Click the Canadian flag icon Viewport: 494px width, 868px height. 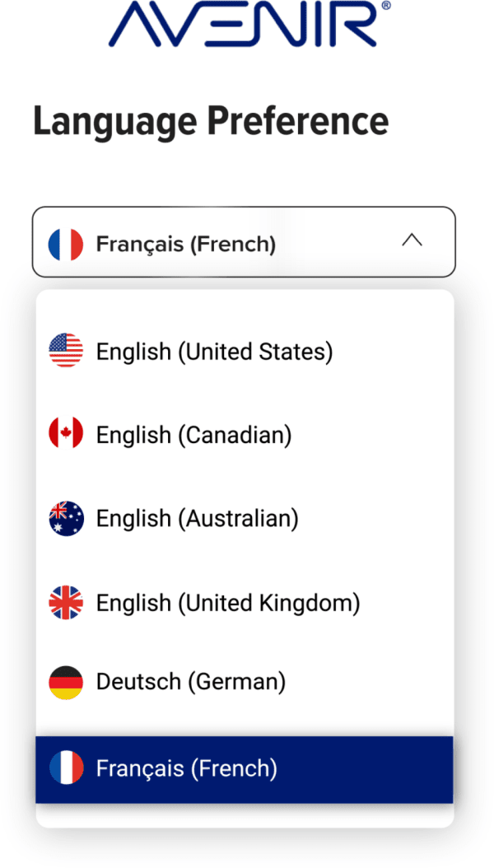click(66, 434)
